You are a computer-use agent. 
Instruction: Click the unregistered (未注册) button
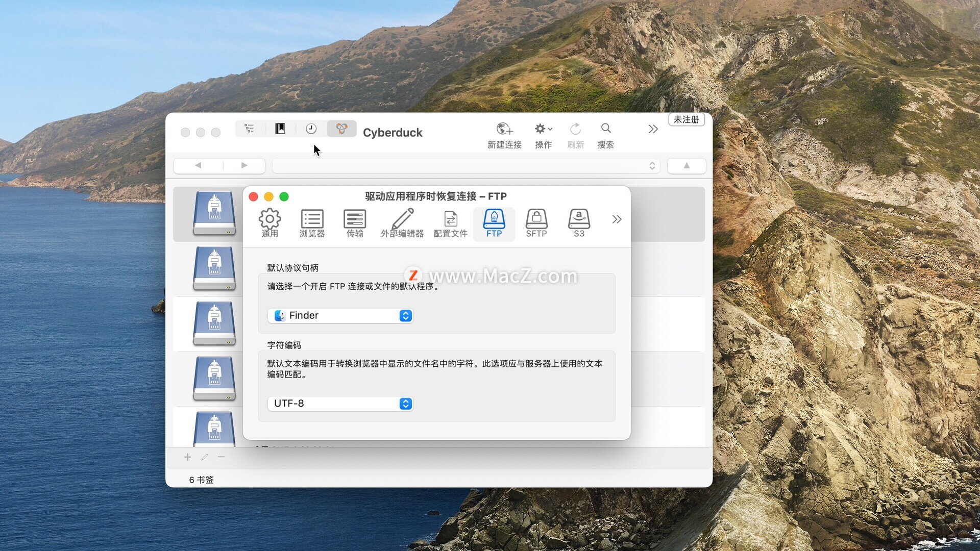(687, 119)
